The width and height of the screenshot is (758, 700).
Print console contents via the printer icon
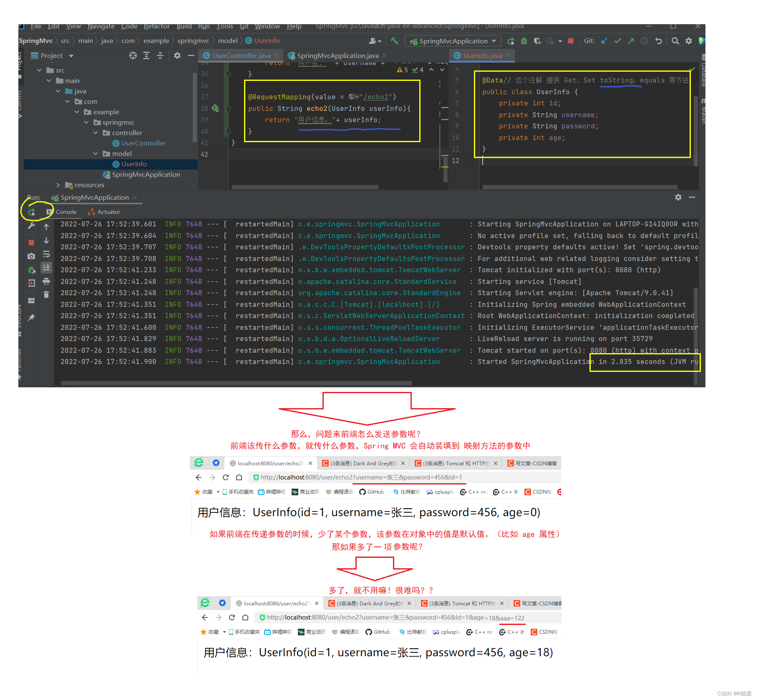coord(46,282)
